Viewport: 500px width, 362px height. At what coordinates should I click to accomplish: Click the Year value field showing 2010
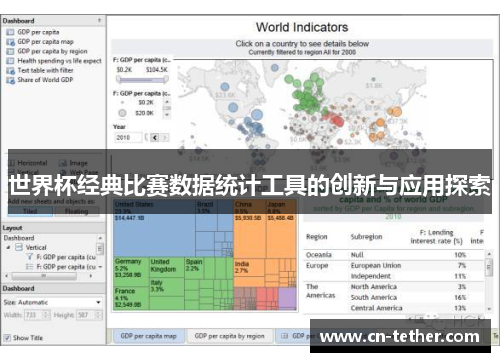click(x=128, y=137)
